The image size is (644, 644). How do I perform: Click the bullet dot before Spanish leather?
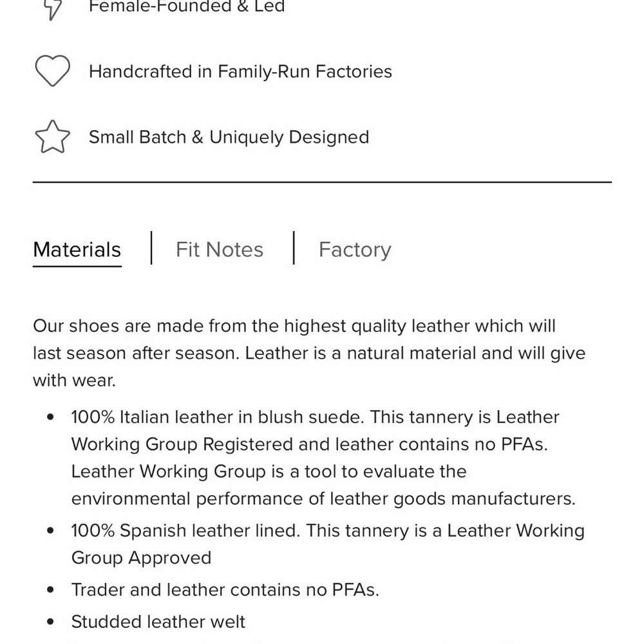pos(50,531)
